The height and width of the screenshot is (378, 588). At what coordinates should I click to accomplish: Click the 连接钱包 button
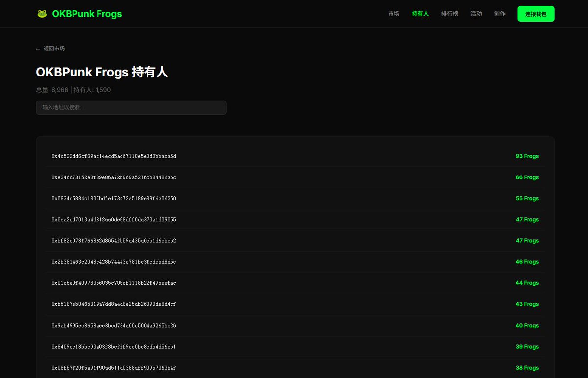(x=536, y=14)
